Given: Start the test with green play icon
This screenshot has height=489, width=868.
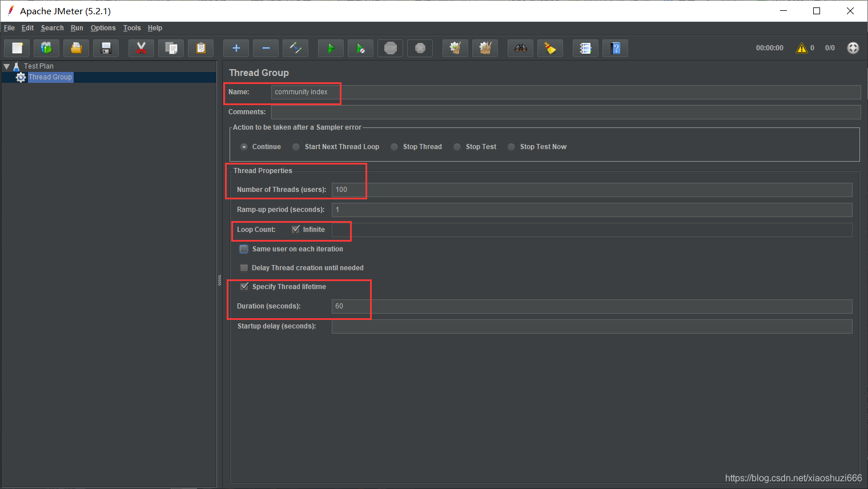Looking at the screenshot, I should [331, 48].
